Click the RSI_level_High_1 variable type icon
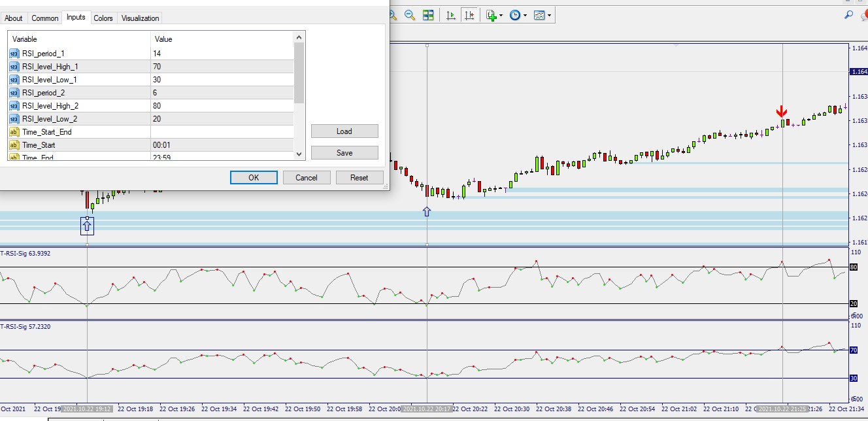This screenshot has width=868, height=421. (x=14, y=67)
